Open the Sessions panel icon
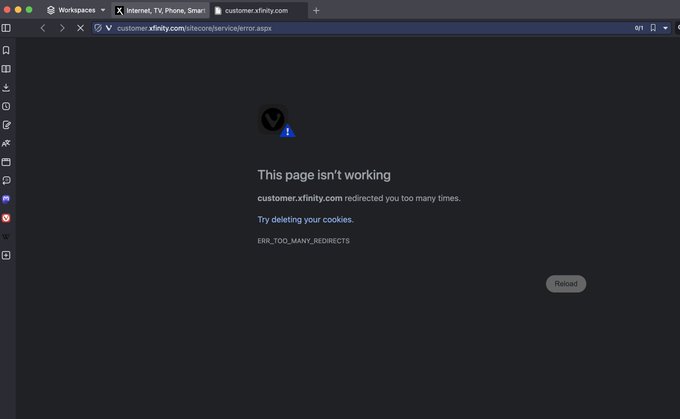This screenshot has height=419, width=680. click(x=6, y=180)
